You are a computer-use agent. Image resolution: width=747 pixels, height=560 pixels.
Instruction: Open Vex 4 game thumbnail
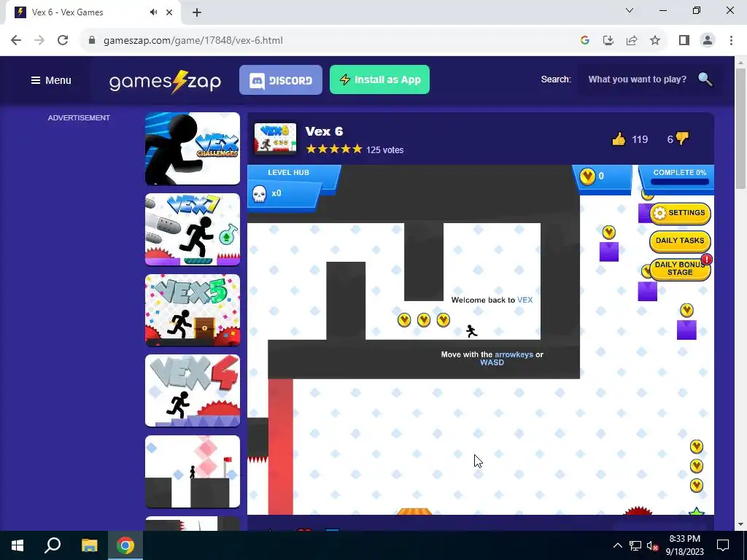click(193, 391)
